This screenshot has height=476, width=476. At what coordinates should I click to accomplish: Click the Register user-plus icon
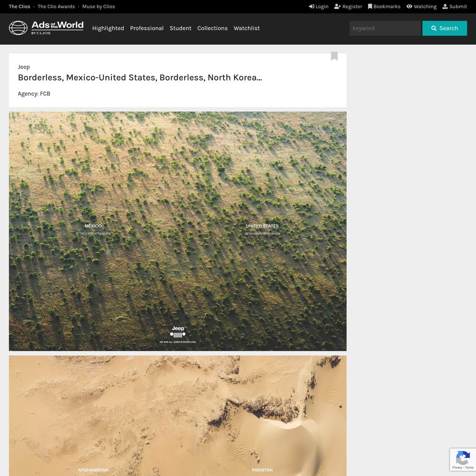click(x=337, y=6)
